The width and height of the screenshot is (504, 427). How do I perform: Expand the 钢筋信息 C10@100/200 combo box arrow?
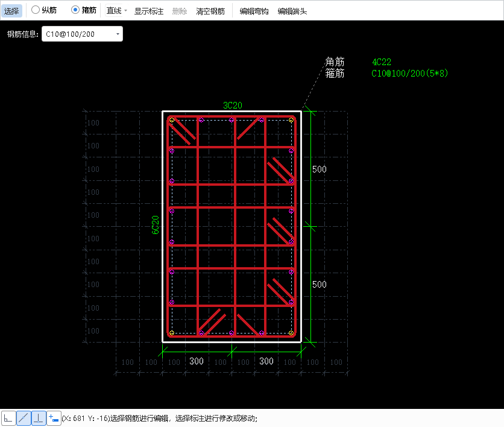118,34
